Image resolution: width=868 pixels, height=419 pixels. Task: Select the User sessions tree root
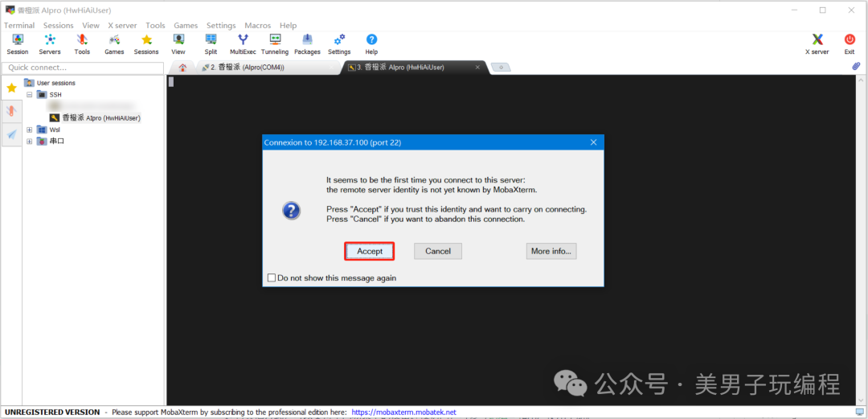point(56,83)
